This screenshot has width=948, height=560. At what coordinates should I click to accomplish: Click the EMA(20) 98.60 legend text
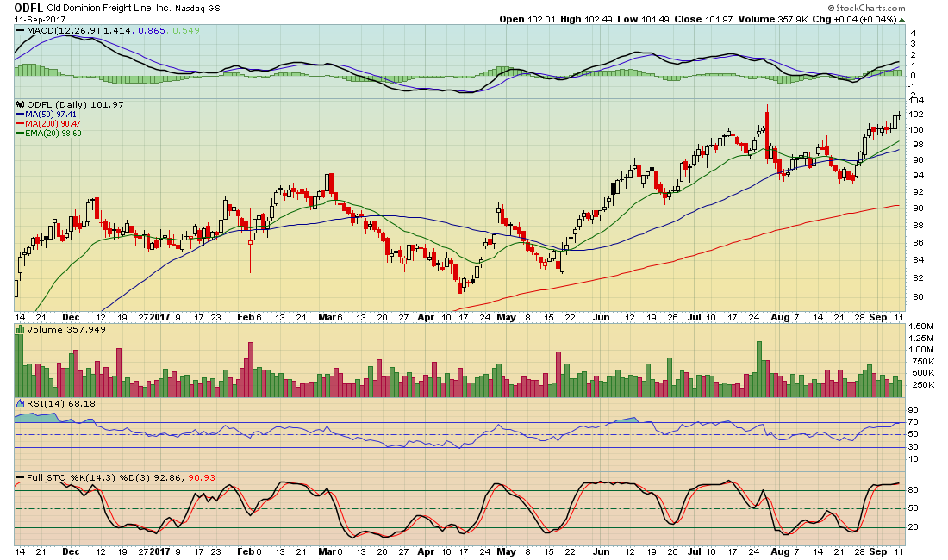(53, 134)
